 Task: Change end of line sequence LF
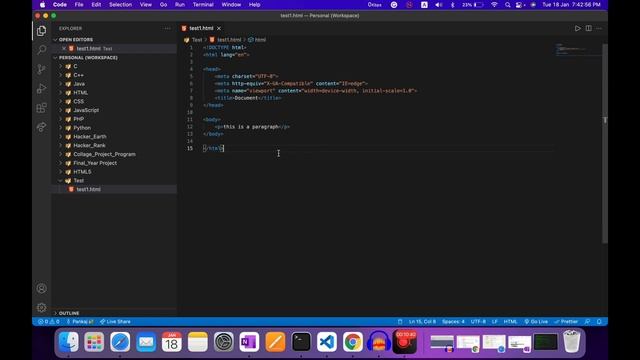pyautogui.click(x=495, y=322)
